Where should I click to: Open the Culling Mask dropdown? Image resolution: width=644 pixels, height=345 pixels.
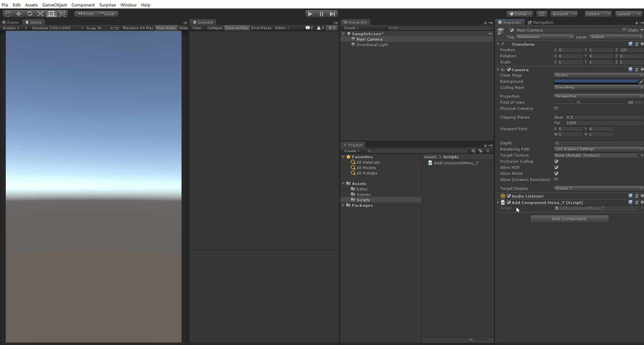pyautogui.click(x=599, y=87)
